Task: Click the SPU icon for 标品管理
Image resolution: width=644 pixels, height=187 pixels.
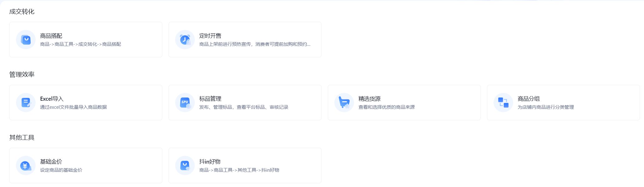Action: point(185,103)
